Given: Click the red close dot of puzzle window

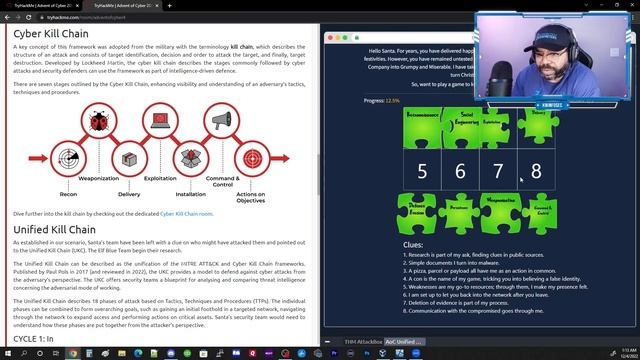Looking at the screenshot, I should click(x=330, y=38).
